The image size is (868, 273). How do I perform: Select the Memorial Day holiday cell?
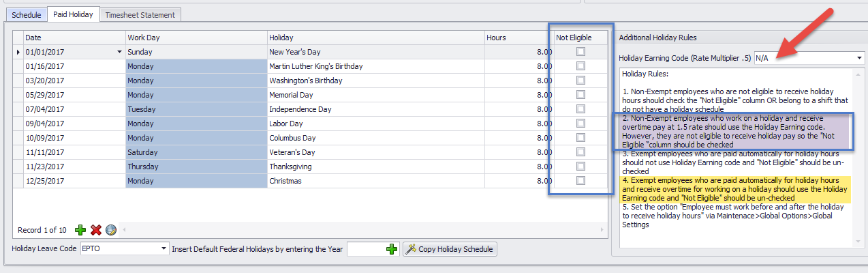point(375,95)
